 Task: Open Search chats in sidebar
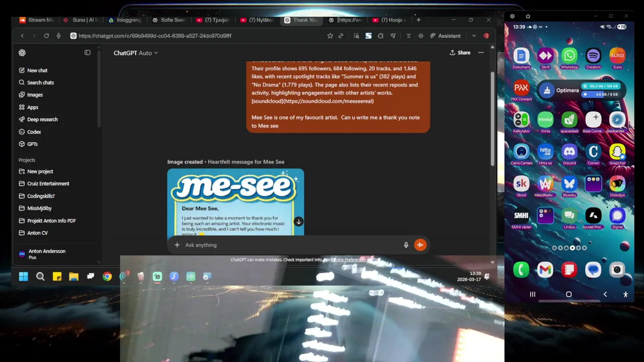[x=36, y=82]
